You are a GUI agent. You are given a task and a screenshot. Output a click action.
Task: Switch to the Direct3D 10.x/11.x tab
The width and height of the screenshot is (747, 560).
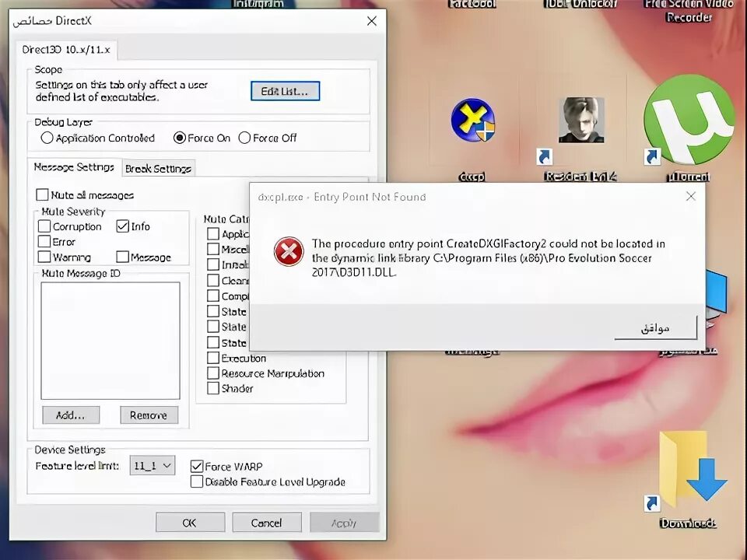point(66,50)
